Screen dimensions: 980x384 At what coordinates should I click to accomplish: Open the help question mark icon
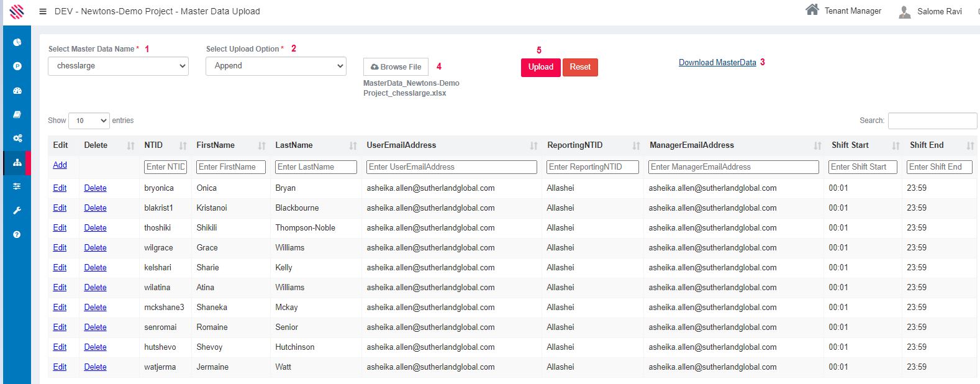pyautogui.click(x=17, y=234)
